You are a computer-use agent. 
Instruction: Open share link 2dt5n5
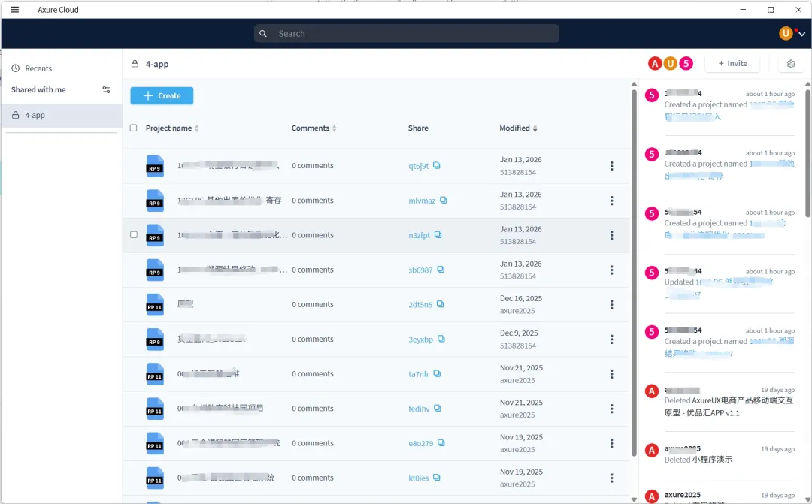tap(420, 305)
